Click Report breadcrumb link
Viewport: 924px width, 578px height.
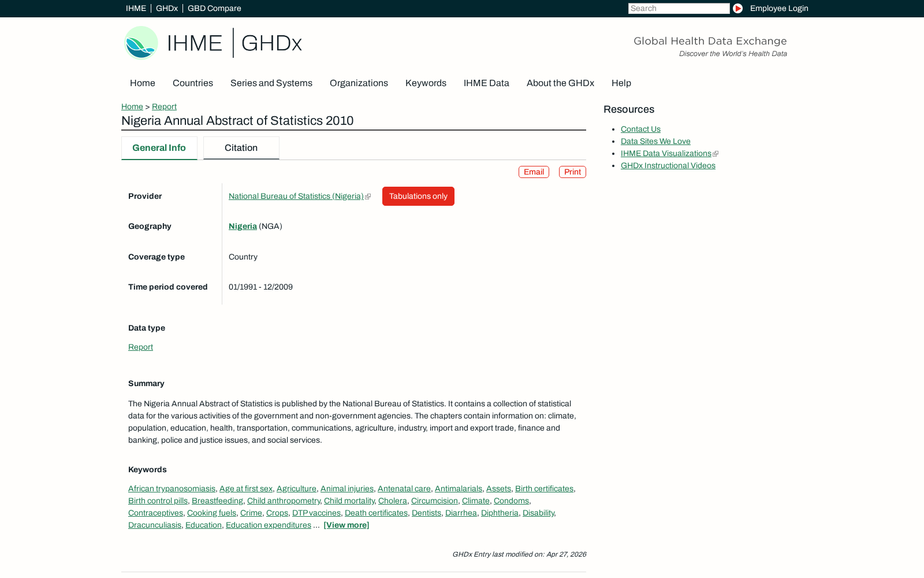[164, 106]
